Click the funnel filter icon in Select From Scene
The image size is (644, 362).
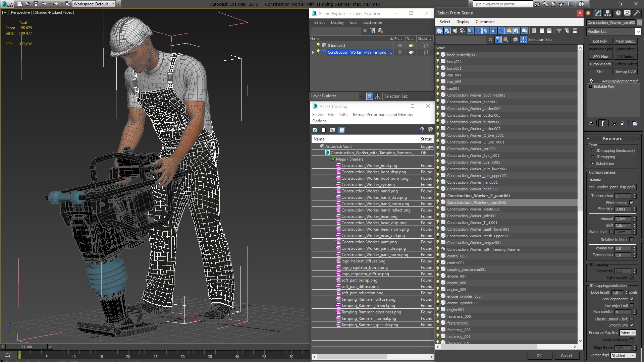559,31
